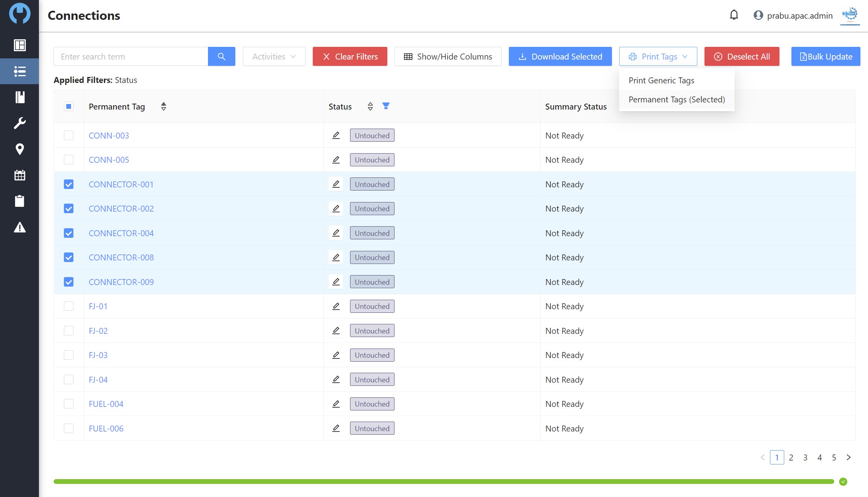Open the Status column filter funnel
This screenshot has height=497, width=868.
click(x=386, y=106)
